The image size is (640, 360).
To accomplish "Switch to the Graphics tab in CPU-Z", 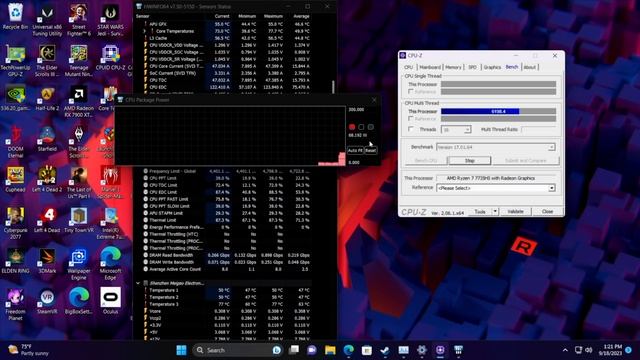I will pyautogui.click(x=492, y=67).
